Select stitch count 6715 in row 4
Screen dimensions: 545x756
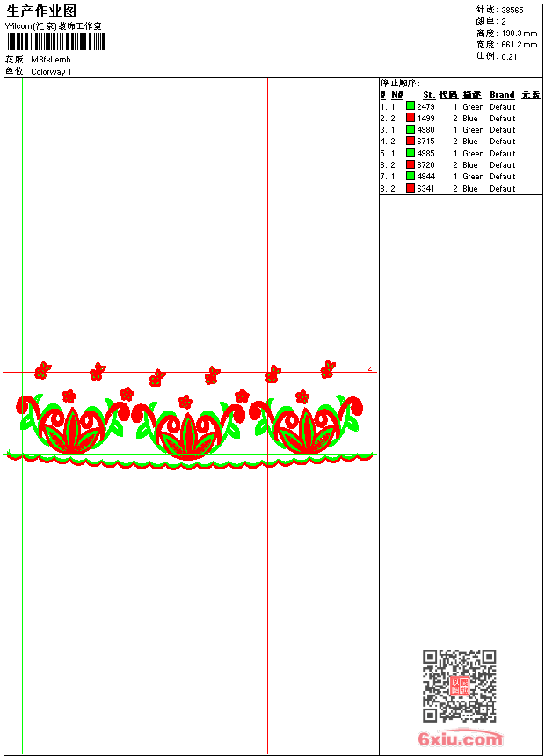[x=425, y=142]
